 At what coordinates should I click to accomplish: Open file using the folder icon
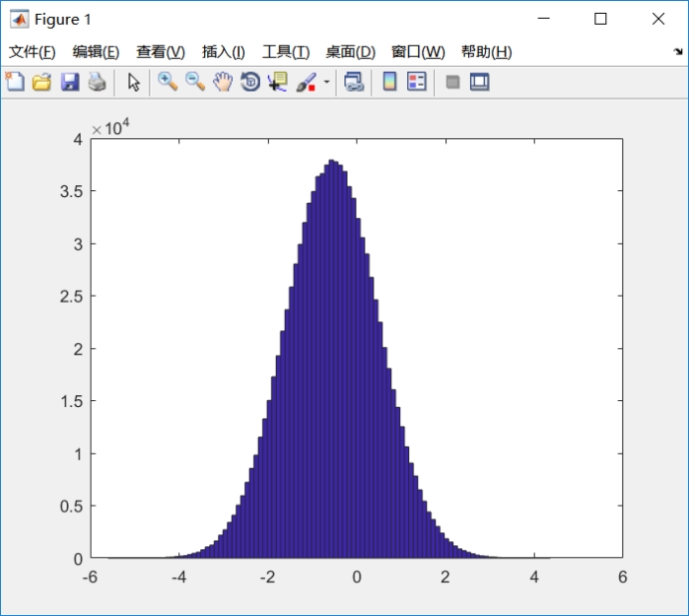pos(42,82)
